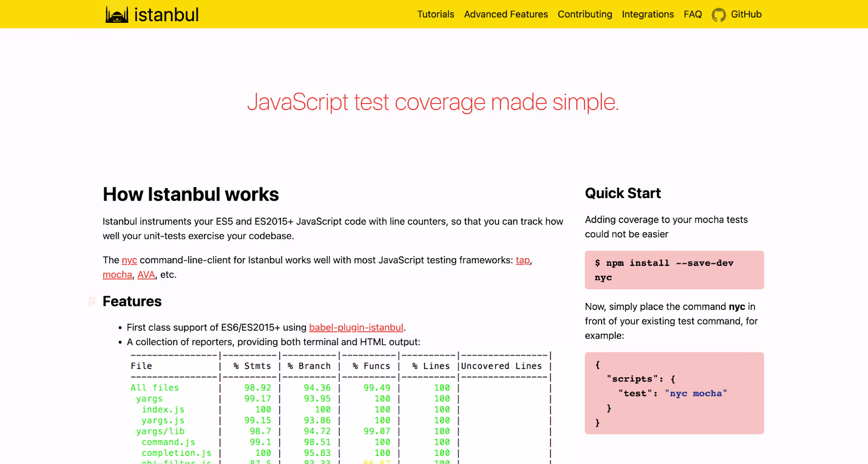The image size is (868, 464).
Task: Go to the Contributing page
Action: pos(585,14)
